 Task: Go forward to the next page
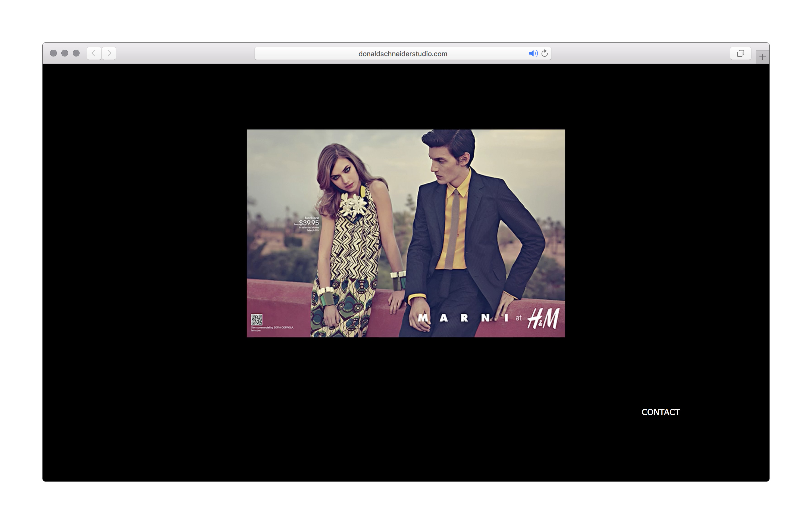(109, 53)
